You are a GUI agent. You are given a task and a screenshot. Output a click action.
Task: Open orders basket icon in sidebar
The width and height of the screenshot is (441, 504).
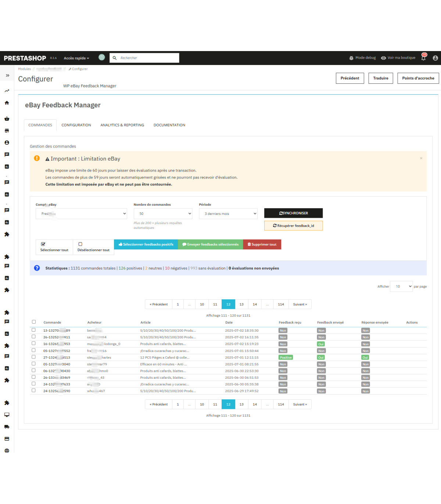click(7, 119)
